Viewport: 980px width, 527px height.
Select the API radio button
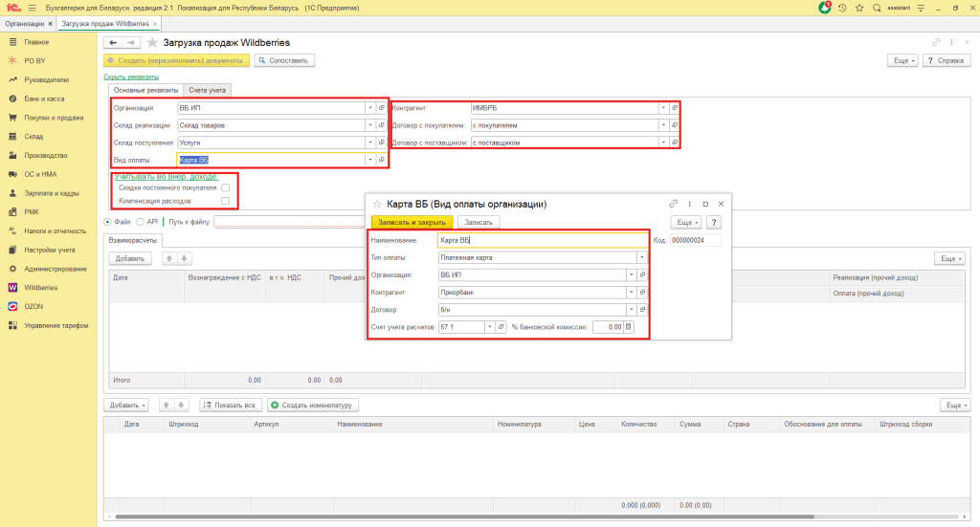pos(140,222)
